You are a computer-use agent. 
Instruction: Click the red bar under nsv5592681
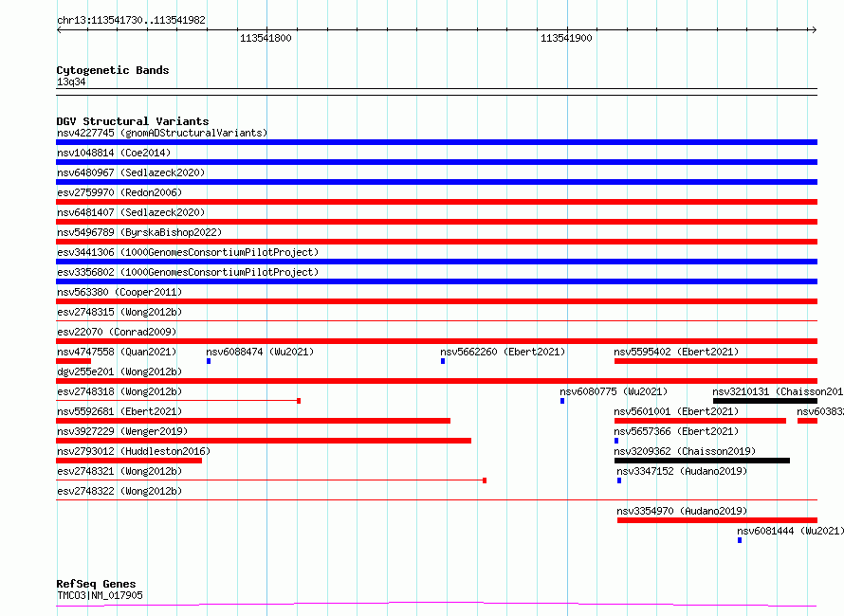[x=253, y=421]
